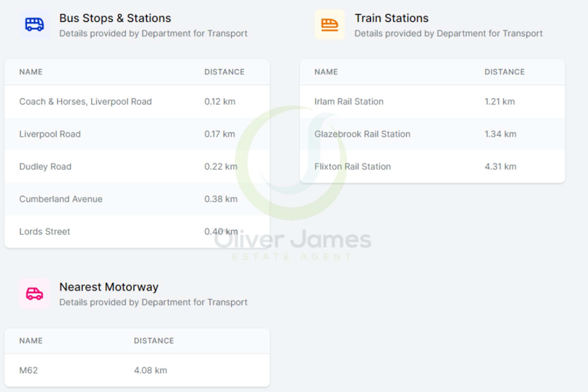Click Irlam Rail Station row
Image resolution: width=588 pixels, height=392 pixels.
pyautogui.click(x=349, y=102)
